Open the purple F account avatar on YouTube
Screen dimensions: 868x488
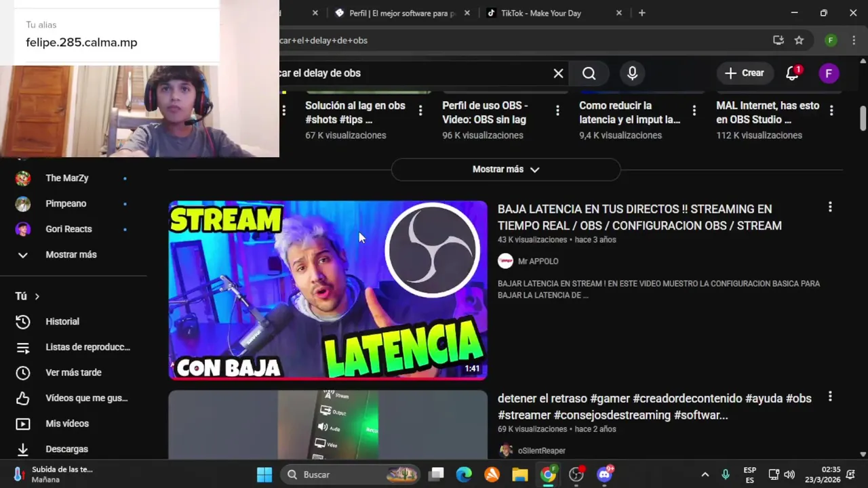click(829, 73)
